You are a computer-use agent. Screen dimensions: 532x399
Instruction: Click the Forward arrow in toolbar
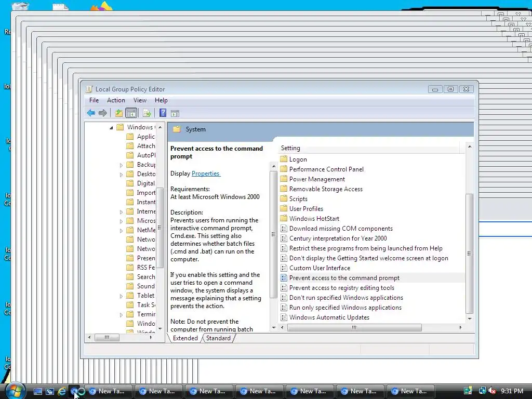point(102,113)
